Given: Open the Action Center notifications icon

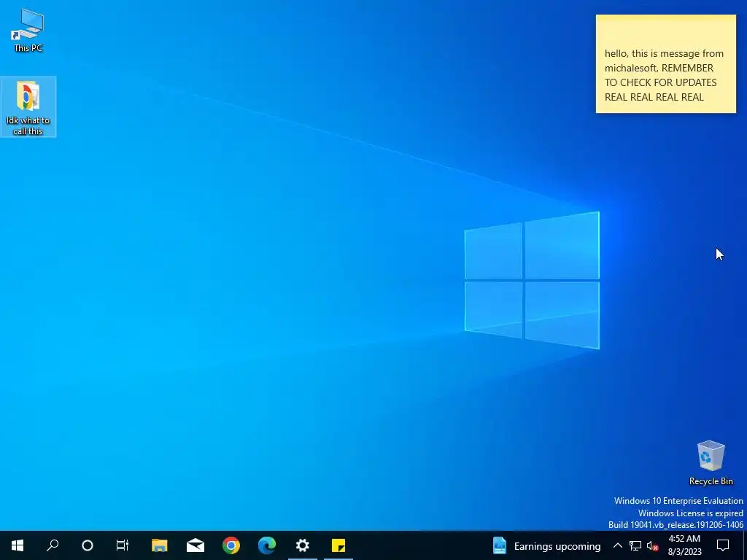Looking at the screenshot, I should (x=723, y=545).
